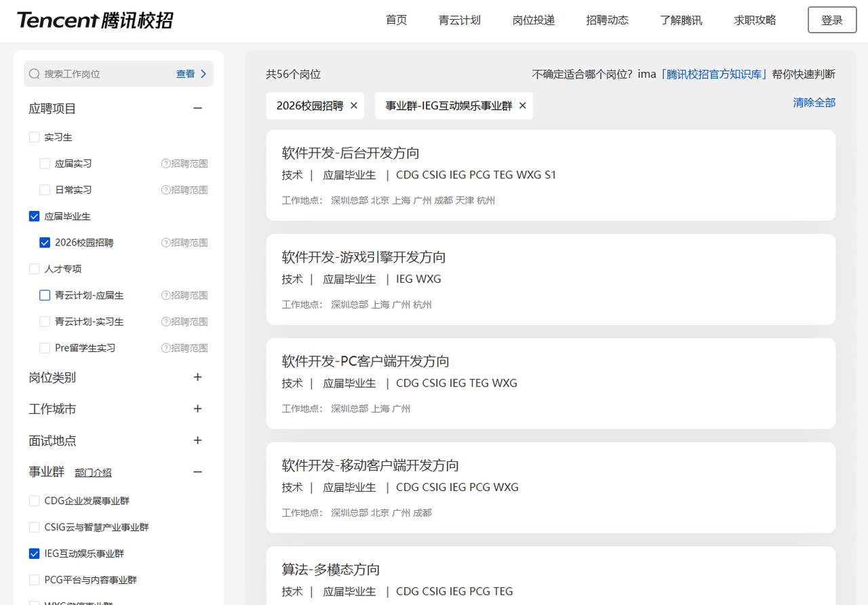Screen dimensions: 868x605
Task: Click 招聘范围 help icon beside 应届实习
Action: (x=165, y=163)
